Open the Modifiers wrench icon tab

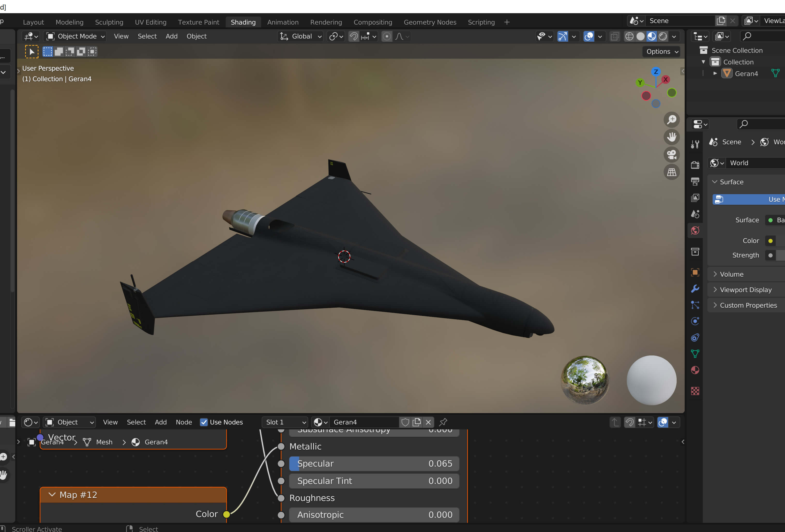tap(695, 289)
